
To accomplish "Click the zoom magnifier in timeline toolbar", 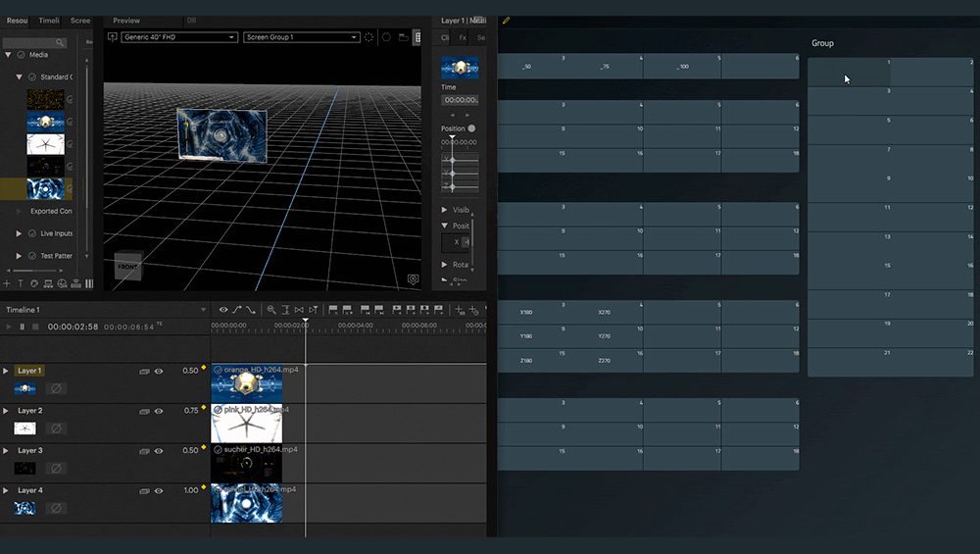I will (x=271, y=310).
